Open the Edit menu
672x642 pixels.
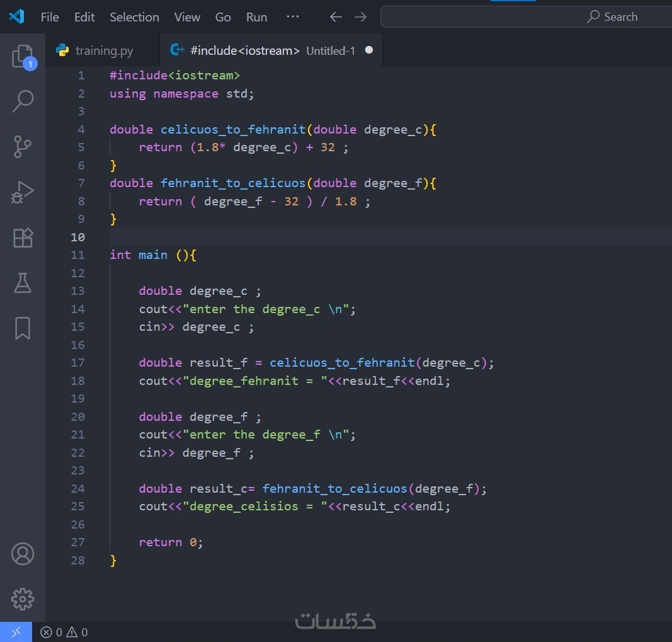pyautogui.click(x=84, y=17)
